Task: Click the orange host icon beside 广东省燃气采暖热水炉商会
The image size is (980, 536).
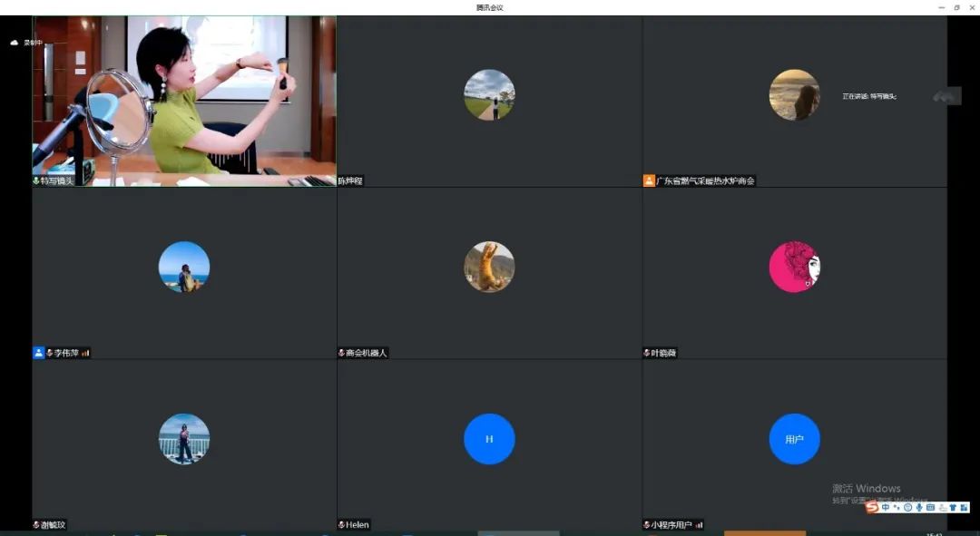Action: click(649, 181)
